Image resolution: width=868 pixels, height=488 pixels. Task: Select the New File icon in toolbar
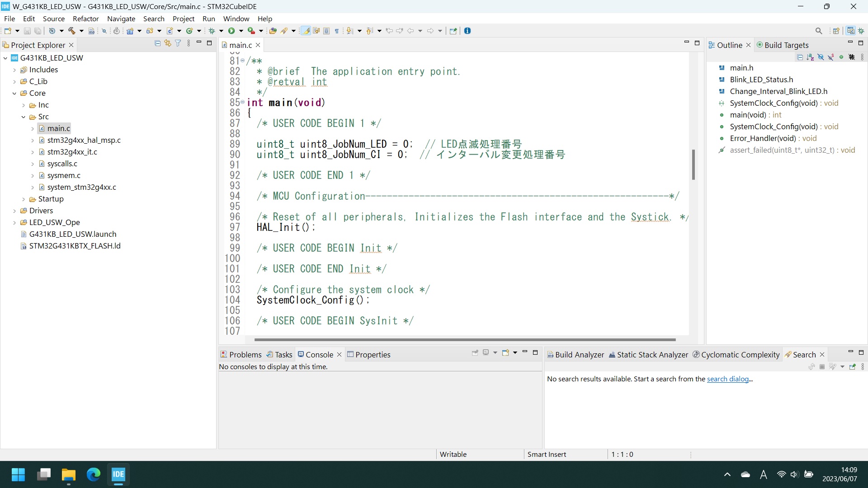tap(8, 30)
